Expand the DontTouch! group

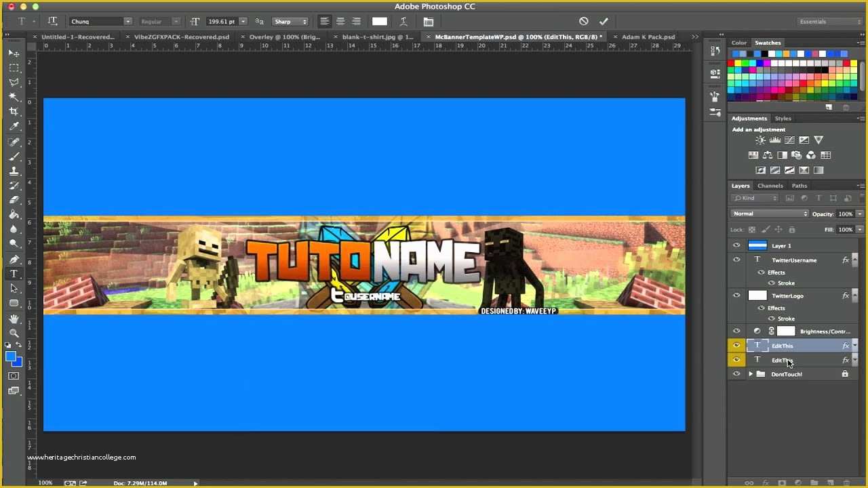tap(751, 374)
